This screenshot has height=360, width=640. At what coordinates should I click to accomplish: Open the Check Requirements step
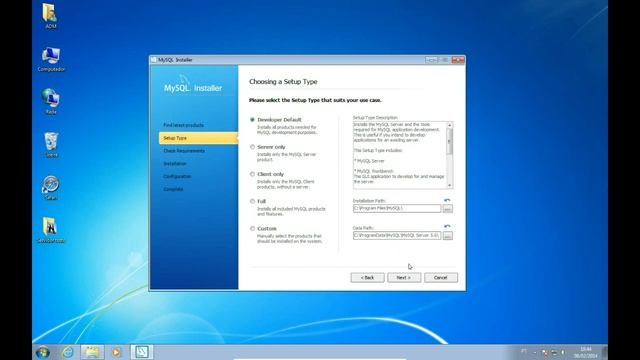(184, 151)
